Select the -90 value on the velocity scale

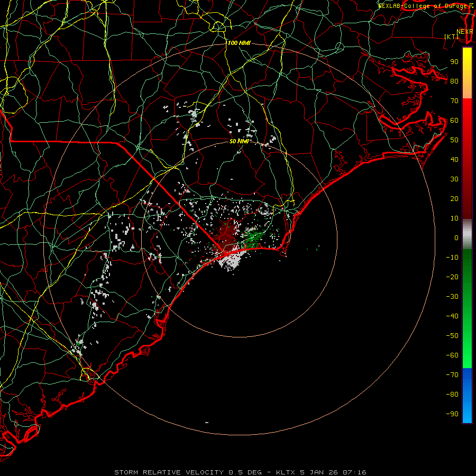tap(452, 414)
